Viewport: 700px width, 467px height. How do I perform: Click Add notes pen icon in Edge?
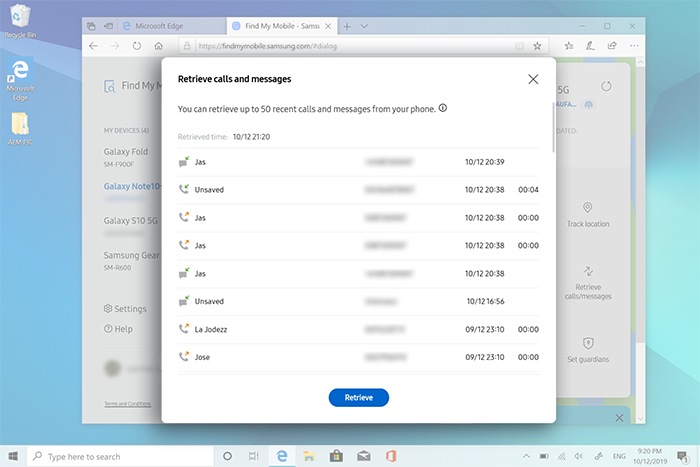pos(590,46)
